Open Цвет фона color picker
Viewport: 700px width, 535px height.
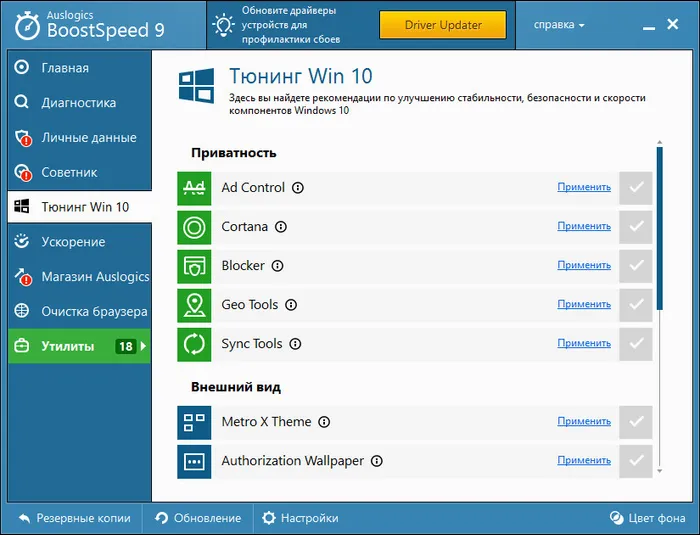pos(647,518)
